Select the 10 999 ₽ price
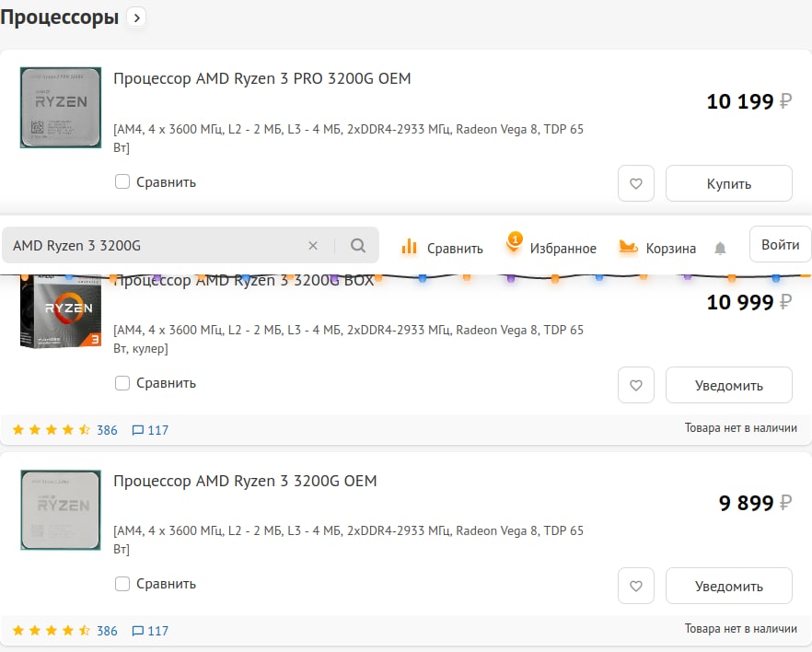 749,302
